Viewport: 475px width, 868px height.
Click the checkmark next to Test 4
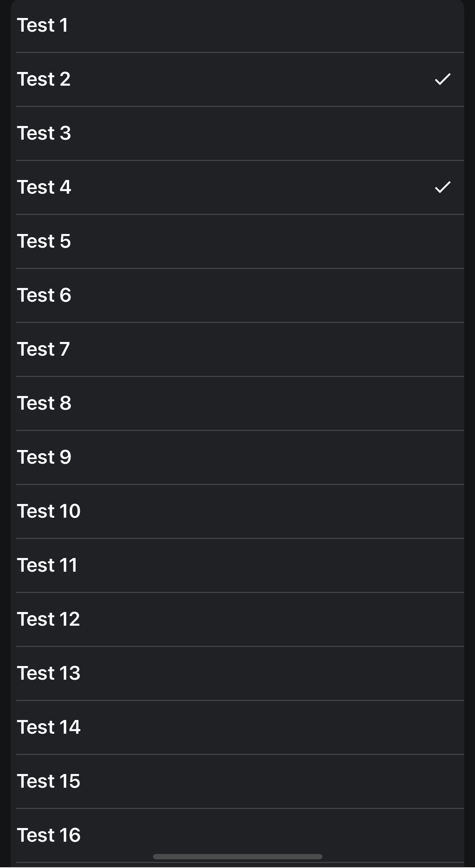click(442, 187)
